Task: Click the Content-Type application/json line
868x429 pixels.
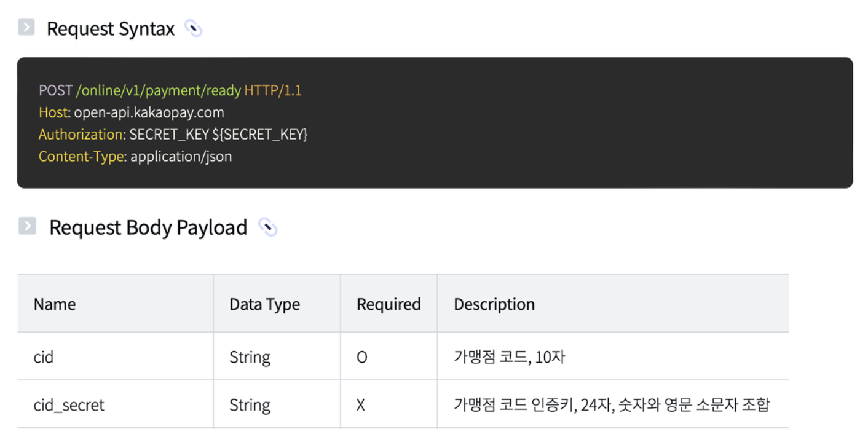Action: pos(135,157)
